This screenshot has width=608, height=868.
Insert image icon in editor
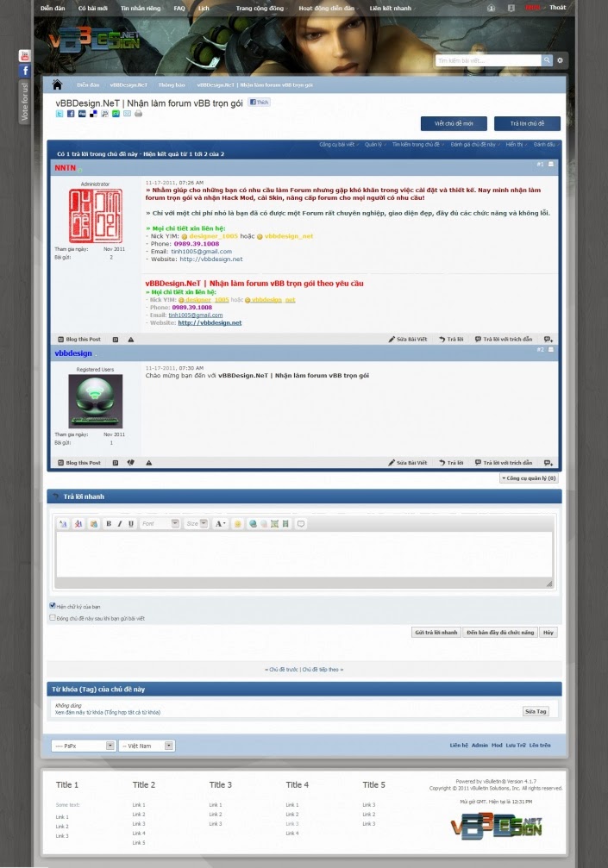[274, 524]
